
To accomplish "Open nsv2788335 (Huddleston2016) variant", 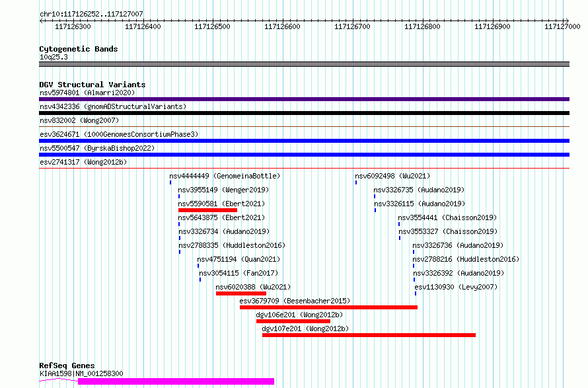I will point(232,245).
